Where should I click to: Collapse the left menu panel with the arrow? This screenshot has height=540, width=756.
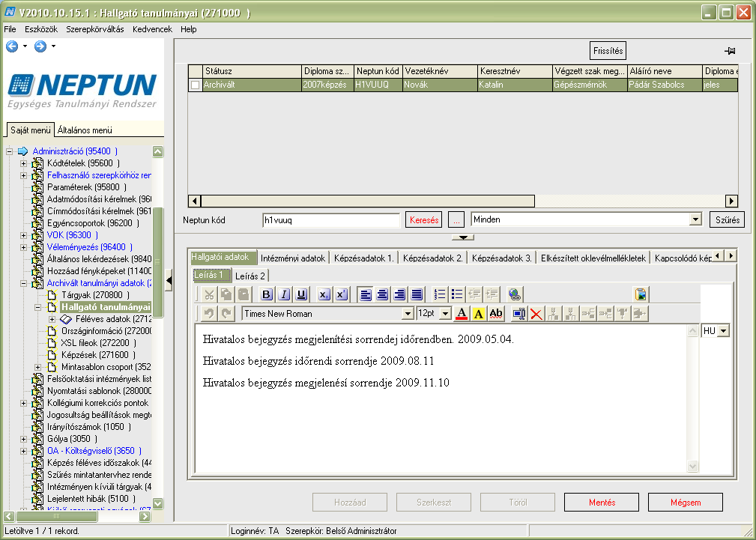(169, 281)
